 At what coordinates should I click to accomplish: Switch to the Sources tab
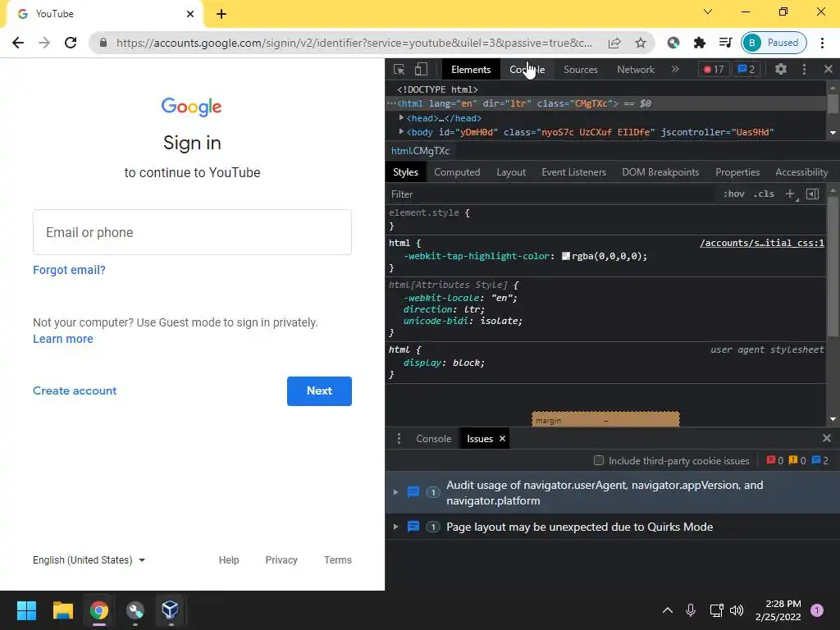(580, 70)
